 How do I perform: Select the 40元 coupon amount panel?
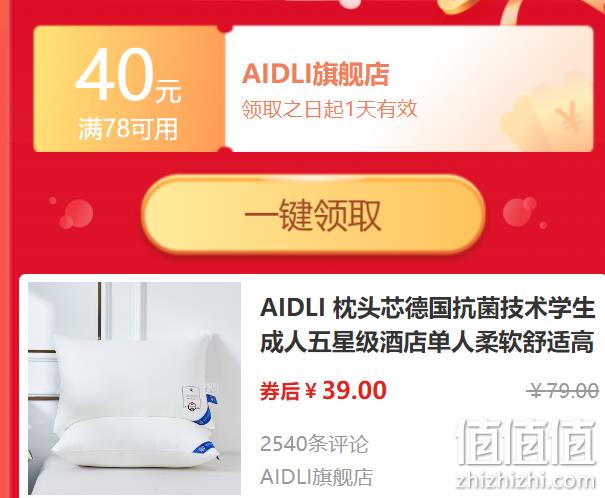(x=129, y=89)
